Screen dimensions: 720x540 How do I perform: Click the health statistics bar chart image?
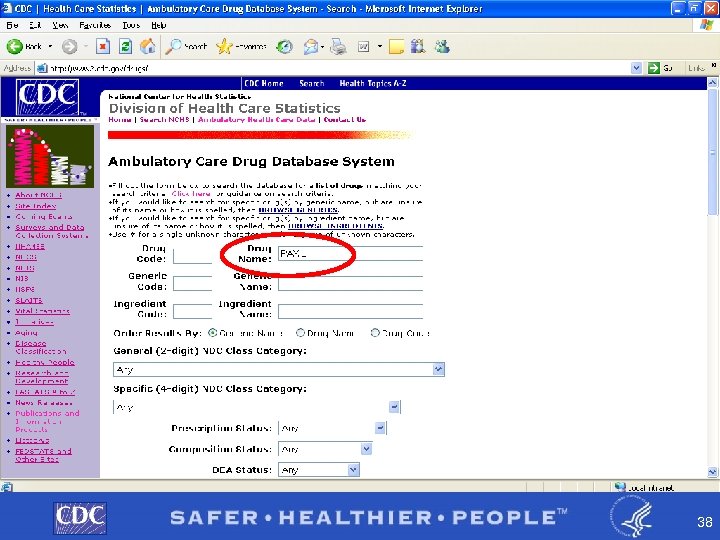click(x=50, y=156)
